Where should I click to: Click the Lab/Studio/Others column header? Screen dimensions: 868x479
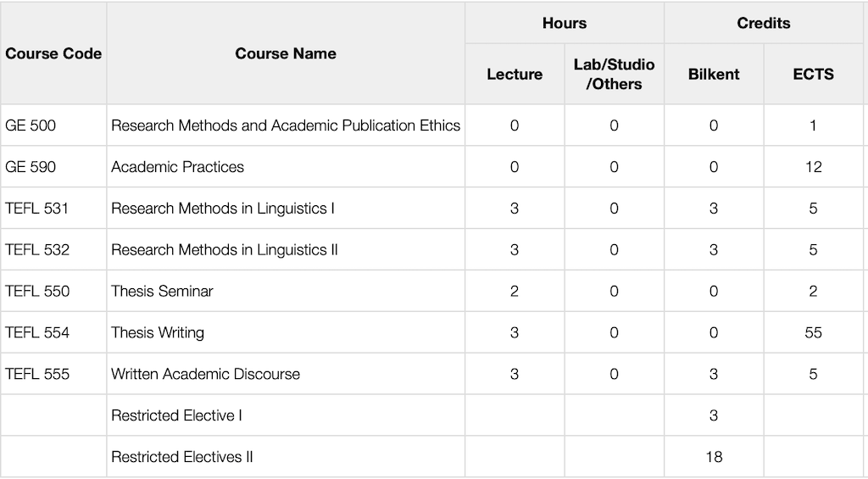pyautogui.click(x=614, y=75)
